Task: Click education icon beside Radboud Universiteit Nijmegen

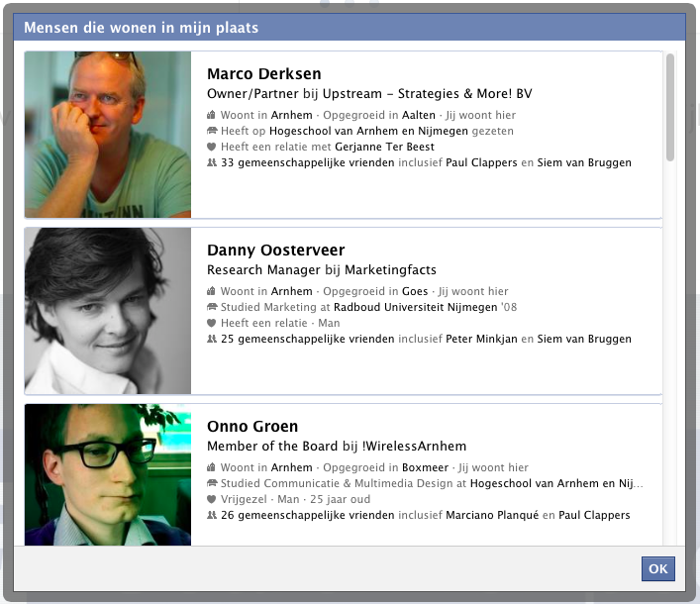Action: coord(211,307)
